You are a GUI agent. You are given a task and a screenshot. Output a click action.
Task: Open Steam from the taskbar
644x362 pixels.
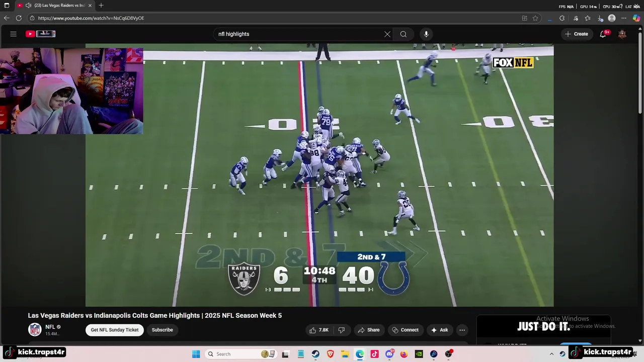click(x=315, y=354)
